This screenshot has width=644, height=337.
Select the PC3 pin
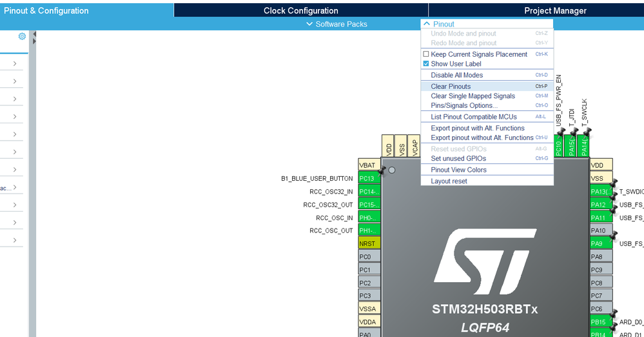(369, 296)
